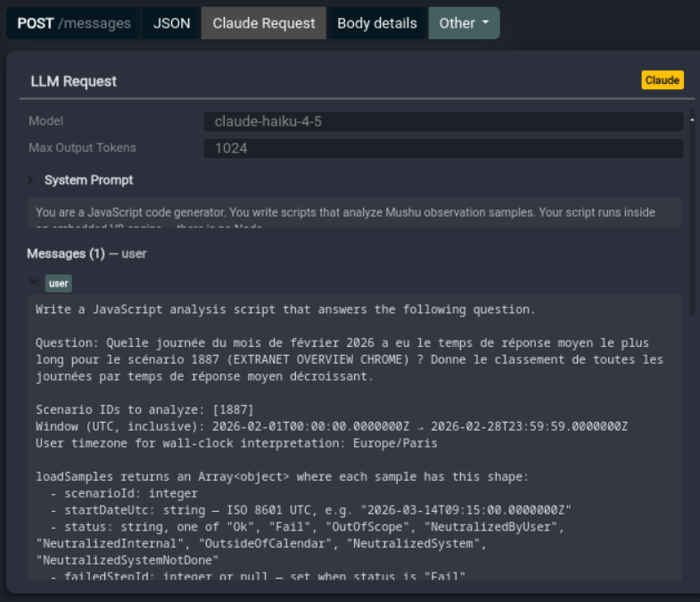Screen dimensions: 700x602
Task: Click the '- scenarioId: integer' line
Action: (x=124, y=493)
